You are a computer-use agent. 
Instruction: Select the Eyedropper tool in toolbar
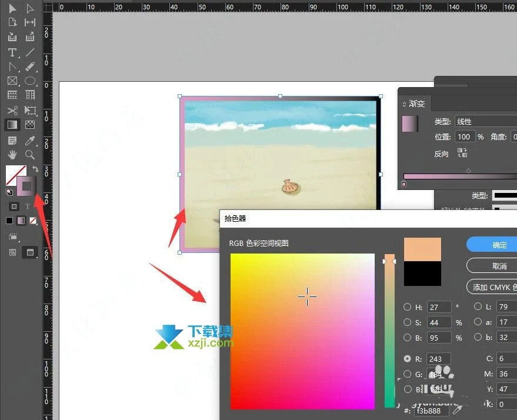30,141
